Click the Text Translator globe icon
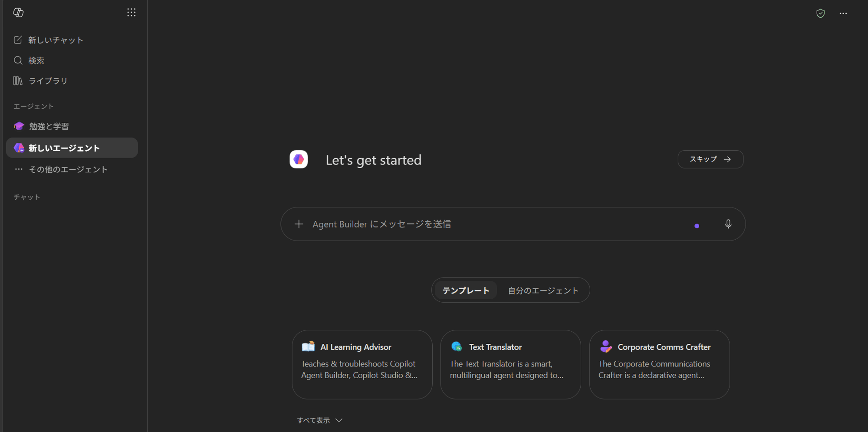 pos(457,346)
